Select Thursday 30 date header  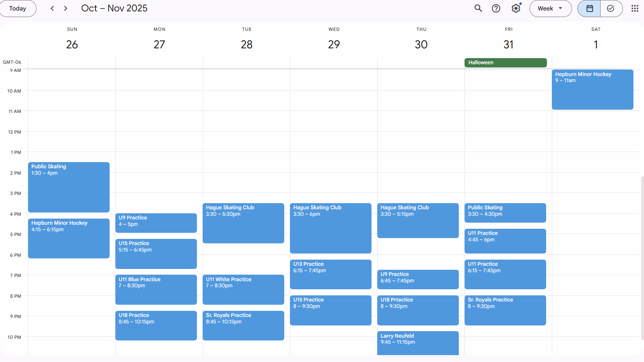point(421,44)
